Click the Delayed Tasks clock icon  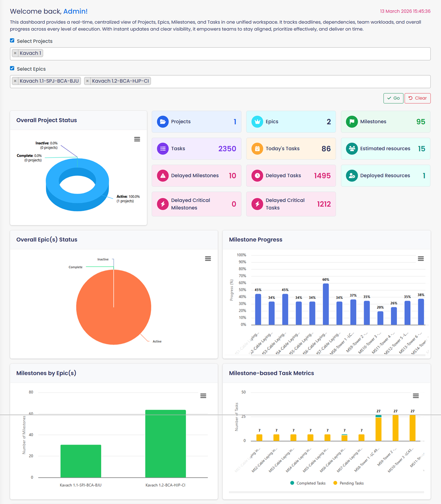click(257, 176)
